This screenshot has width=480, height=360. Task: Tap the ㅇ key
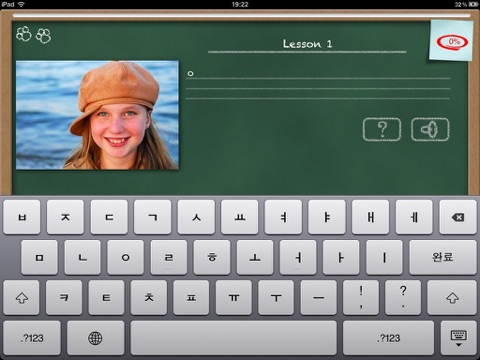click(x=126, y=257)
